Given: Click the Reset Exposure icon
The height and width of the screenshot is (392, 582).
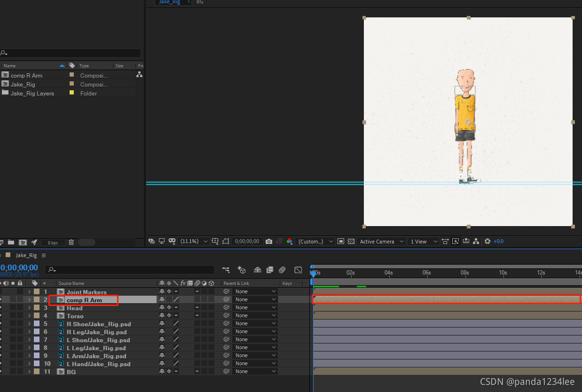Looking at the screenshot, I should (488, 242).
